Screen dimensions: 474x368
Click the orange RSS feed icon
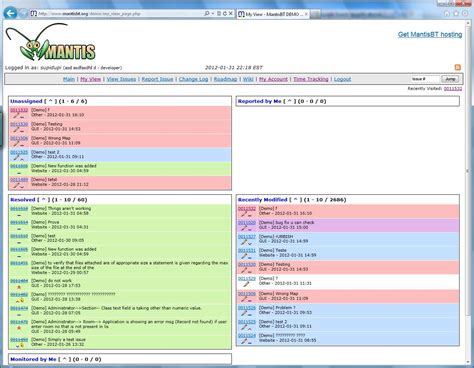[x=458, y=67]
